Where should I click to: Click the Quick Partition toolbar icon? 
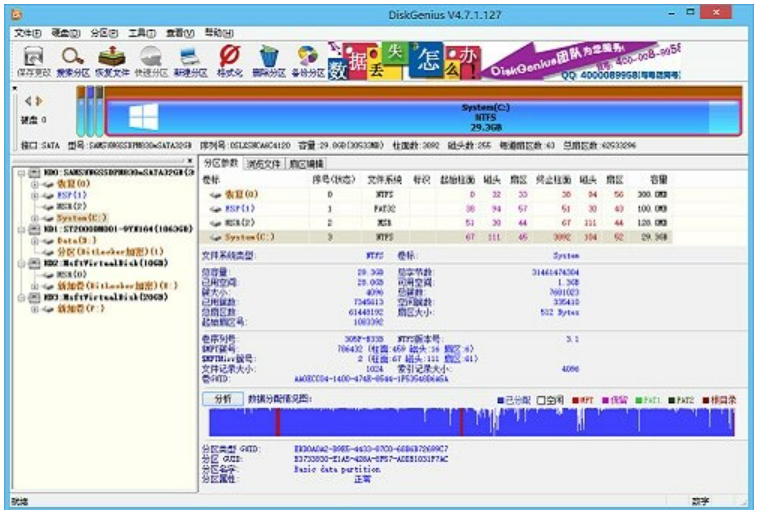[151, 59]
